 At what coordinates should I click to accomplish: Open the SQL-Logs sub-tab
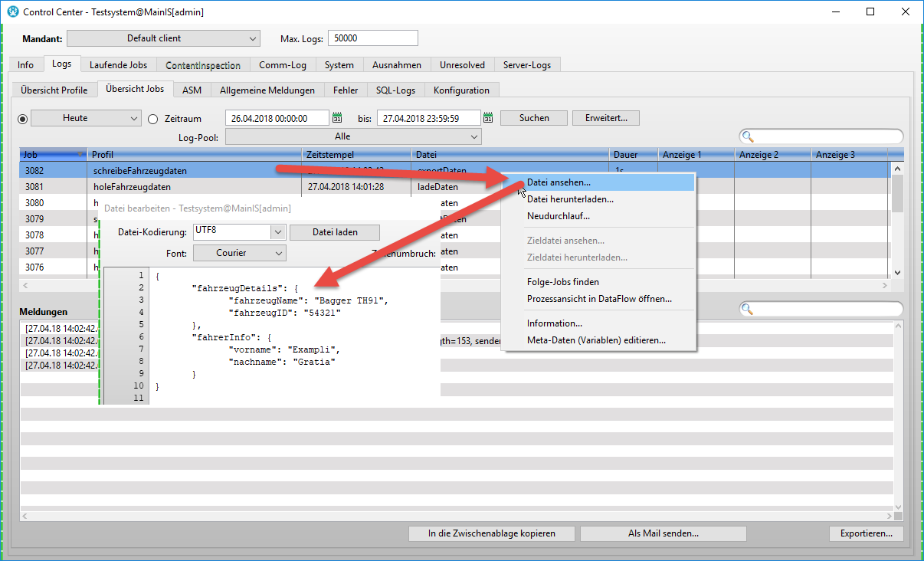point(395,90)
